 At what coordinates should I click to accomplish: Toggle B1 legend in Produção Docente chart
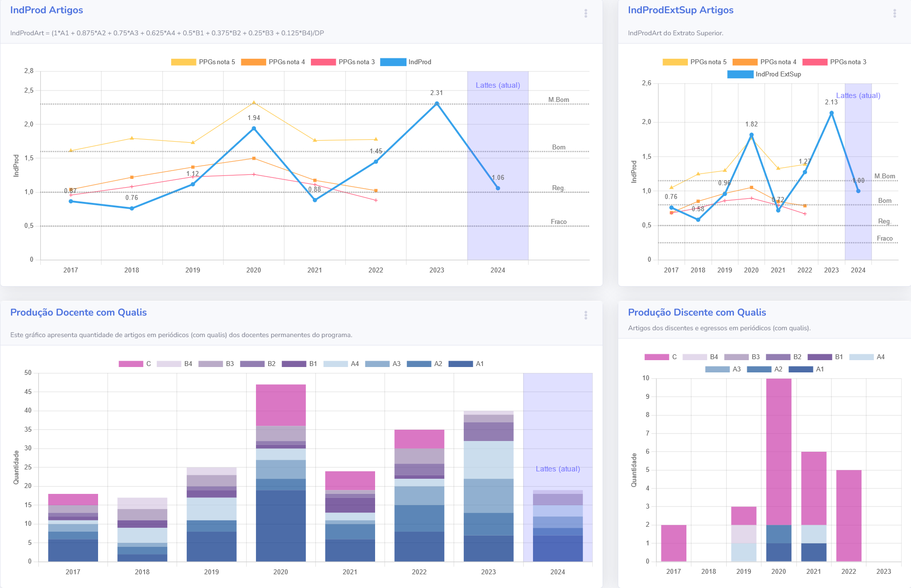[x=300, y=364]
